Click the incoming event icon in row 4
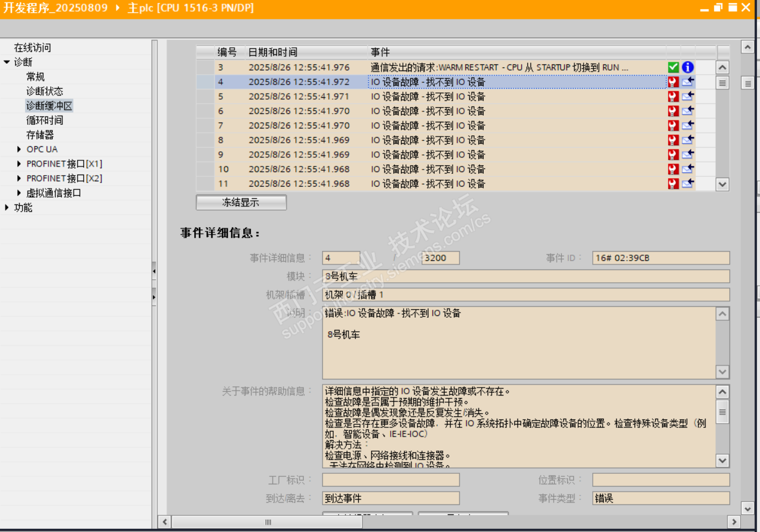 pyautogui.click(x=688, y=81)
